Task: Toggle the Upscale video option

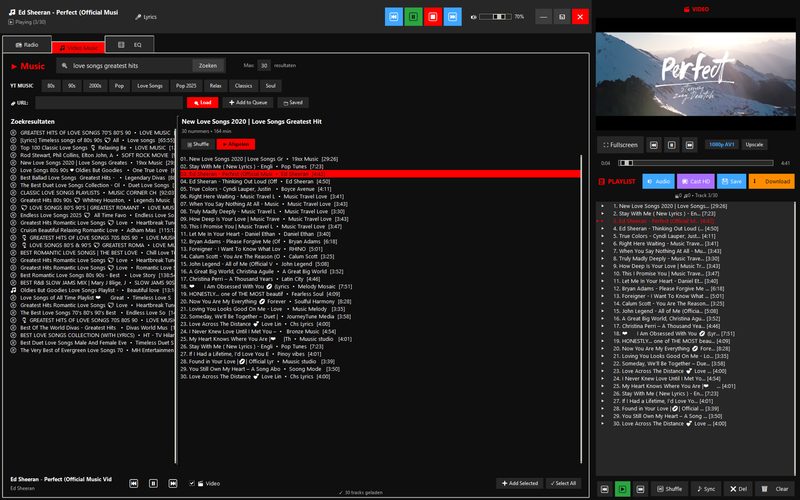Action: [754, 145]
